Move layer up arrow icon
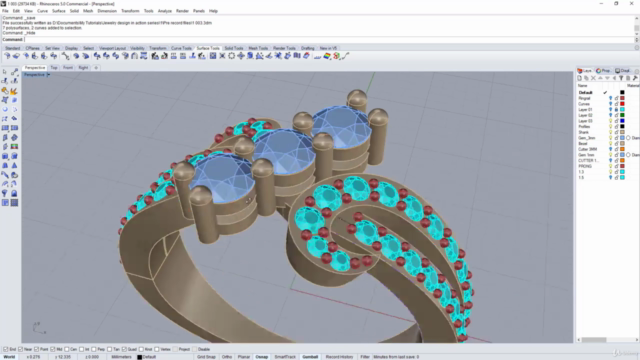The height and width of the screenshot is (360, 640). pos(600,78)
